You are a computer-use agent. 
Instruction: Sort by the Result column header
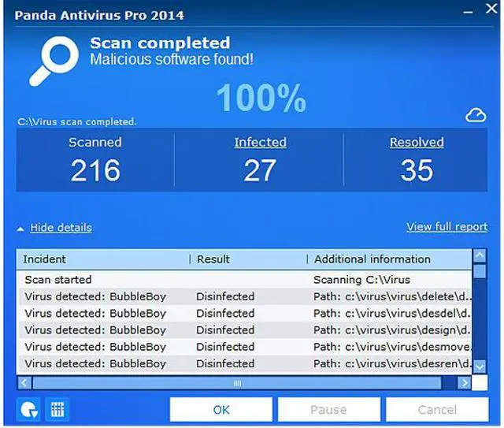click(213, 259)
